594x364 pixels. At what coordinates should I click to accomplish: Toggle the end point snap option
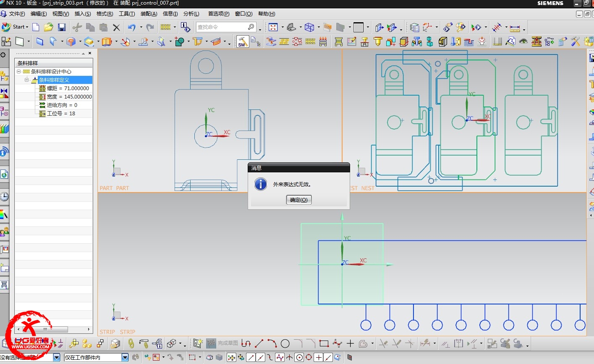[x=251, y=358]
